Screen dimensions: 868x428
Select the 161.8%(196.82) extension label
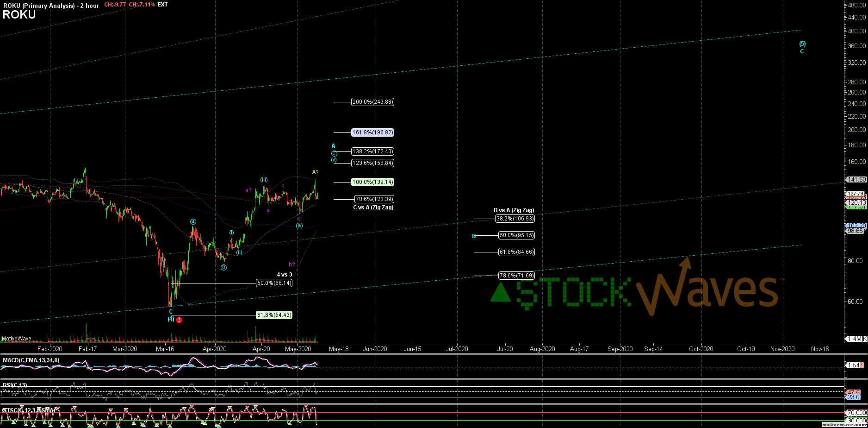tap(373, 132)
